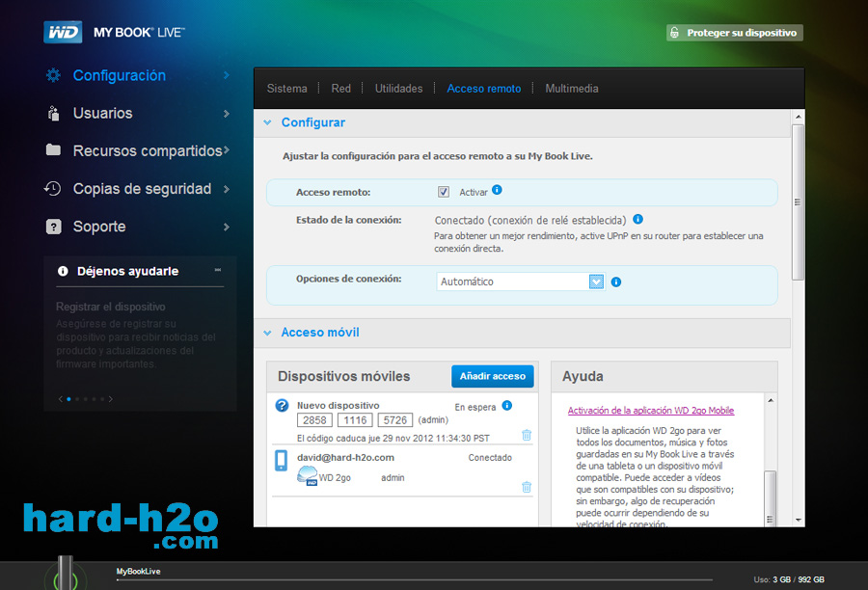Select the first tip pagination dot

[x=68, y=399]
